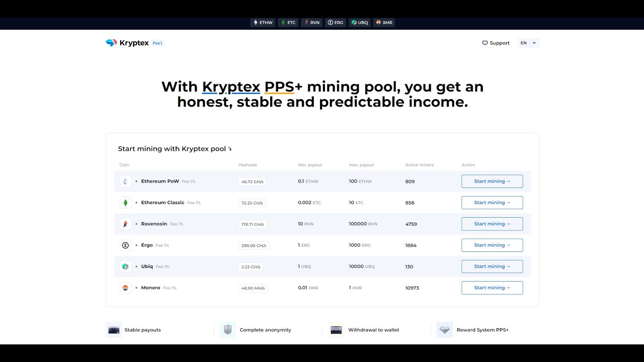This screenshot has width=644, height=362.
Task: Open the RVN coin chip in top bar
Action: [311, 23]
